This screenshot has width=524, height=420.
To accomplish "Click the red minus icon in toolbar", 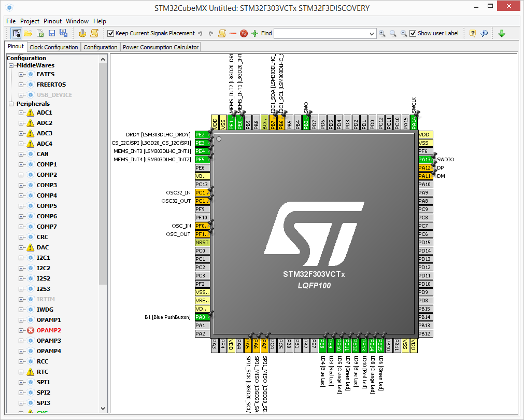I will [233, 33].
